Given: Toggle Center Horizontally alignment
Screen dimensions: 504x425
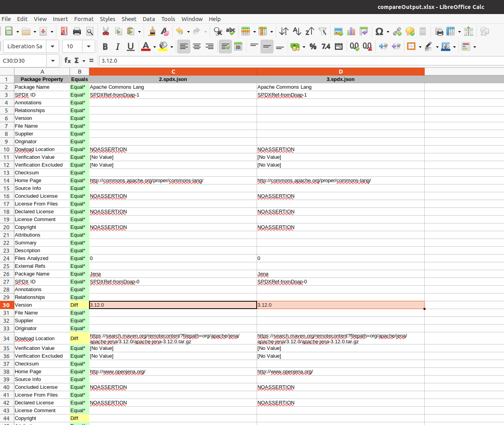Looking at the screenshot, I should point(197,47).
